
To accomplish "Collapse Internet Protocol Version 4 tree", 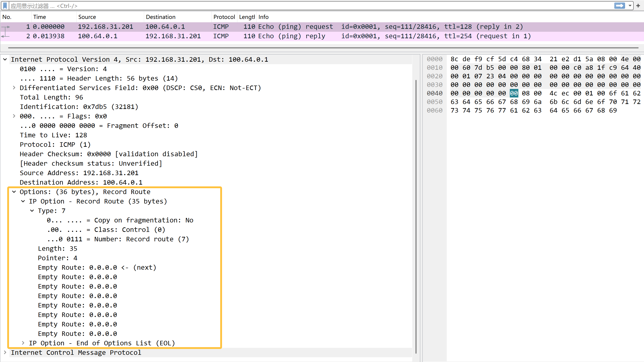I will click(x=5, y=59).
